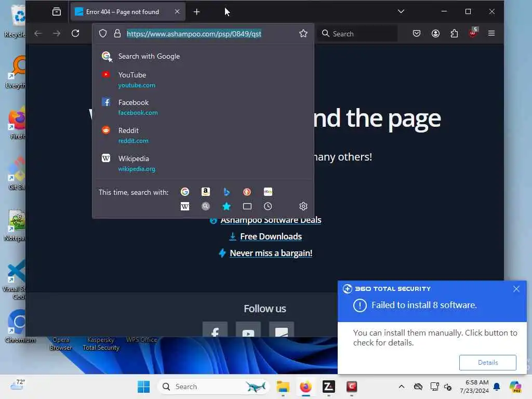Open the Firefox application menu
This screenshot has height=399, width=532.
click(491, 33)
